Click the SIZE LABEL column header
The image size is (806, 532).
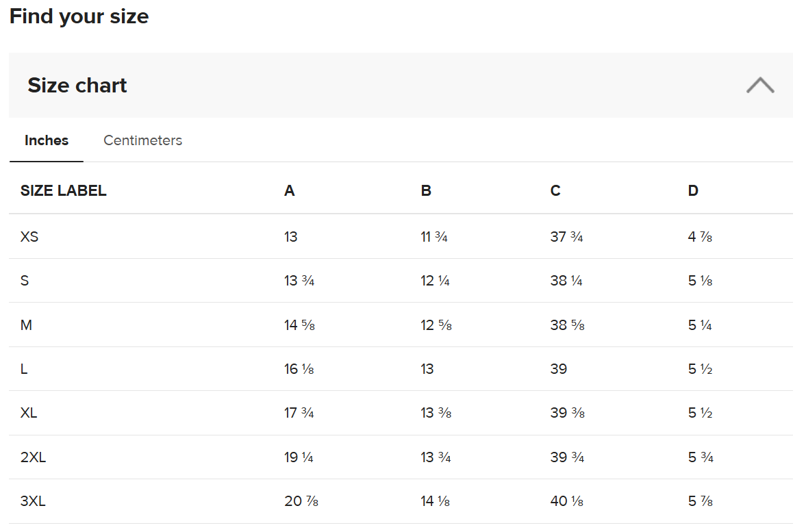point(64,190)
